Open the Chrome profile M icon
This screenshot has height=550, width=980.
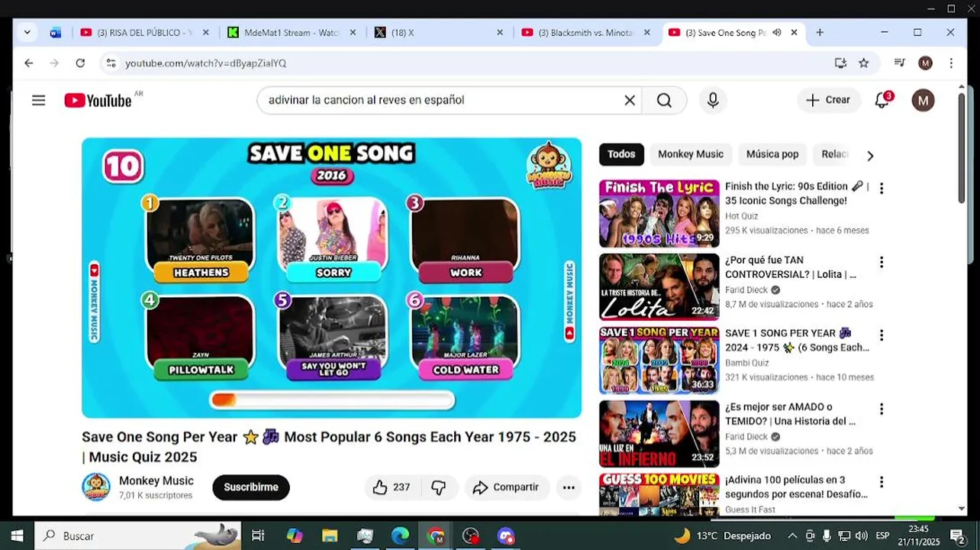(x=925, y=63)
